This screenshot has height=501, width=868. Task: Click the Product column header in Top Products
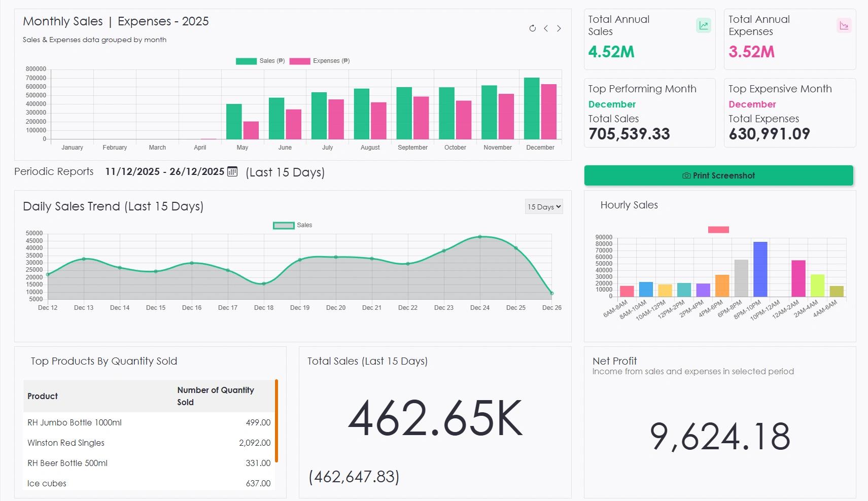[43, 396]
